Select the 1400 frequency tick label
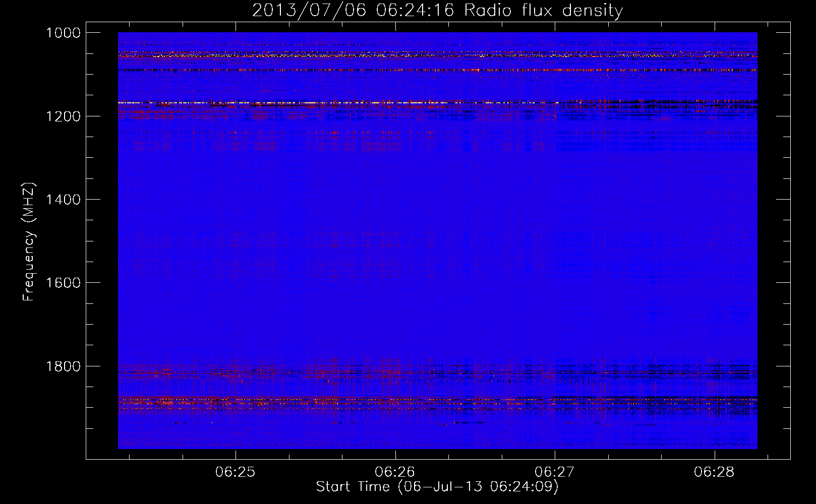This screenshot has height=504, width=816. point(63,200)
